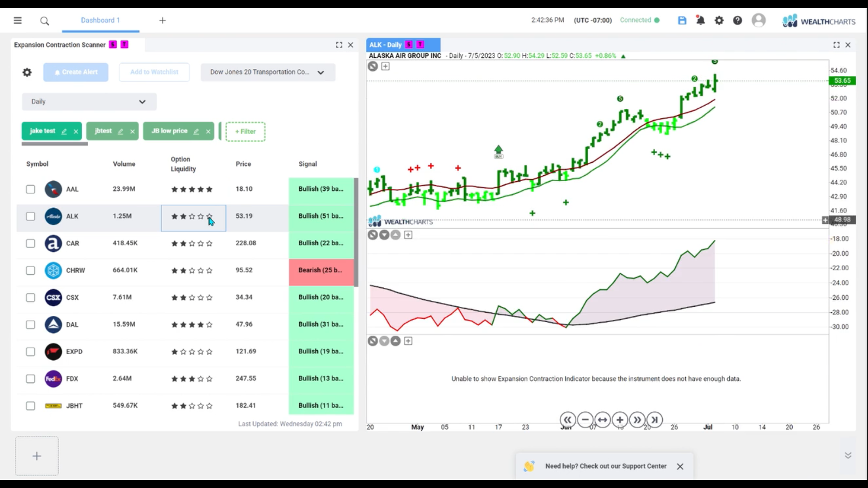
Task: Tick the JBHT row checkbox
Action: (x=30, y=406)
